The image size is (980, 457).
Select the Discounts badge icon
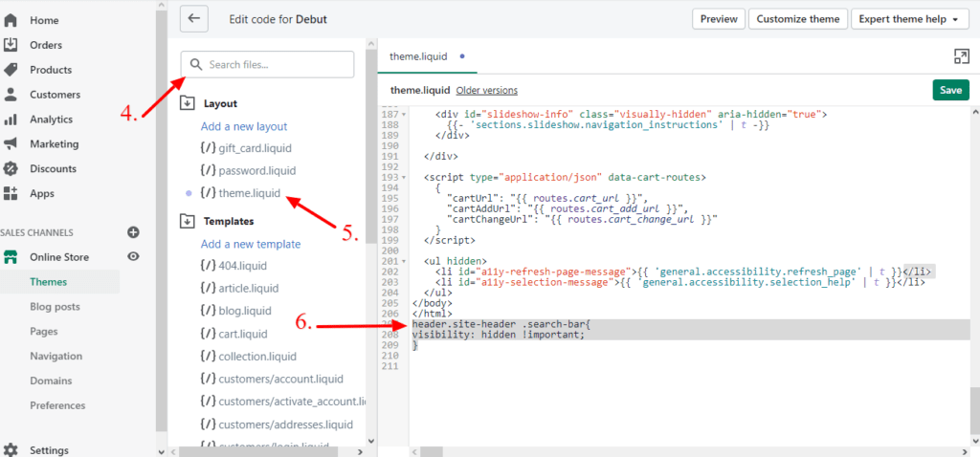pyautogui.click(x=10, y=168)
